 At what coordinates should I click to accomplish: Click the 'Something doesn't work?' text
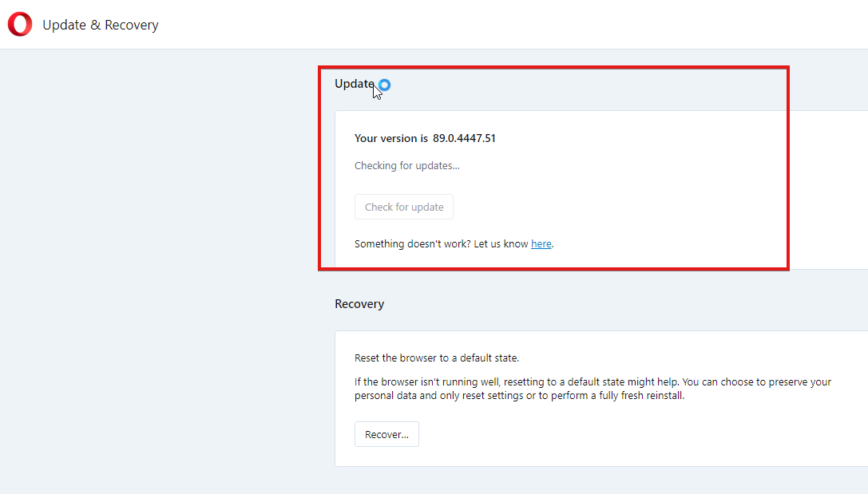[412, 244]
